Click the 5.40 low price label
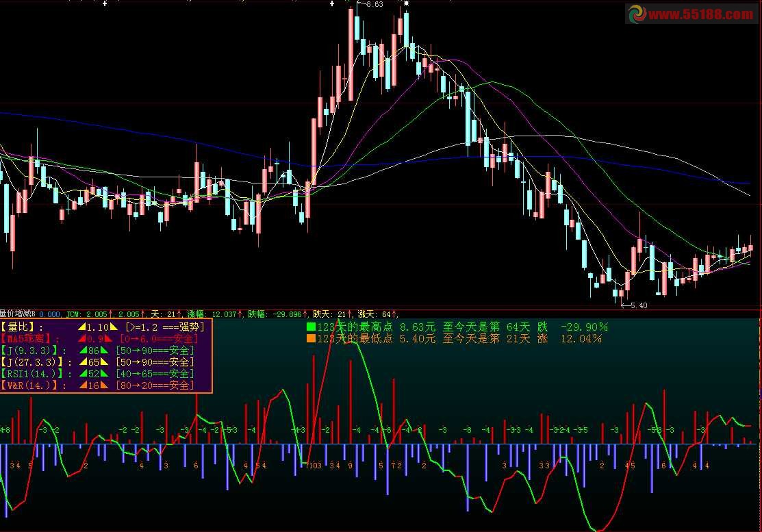Screen dimensions: 762x532 639,305
